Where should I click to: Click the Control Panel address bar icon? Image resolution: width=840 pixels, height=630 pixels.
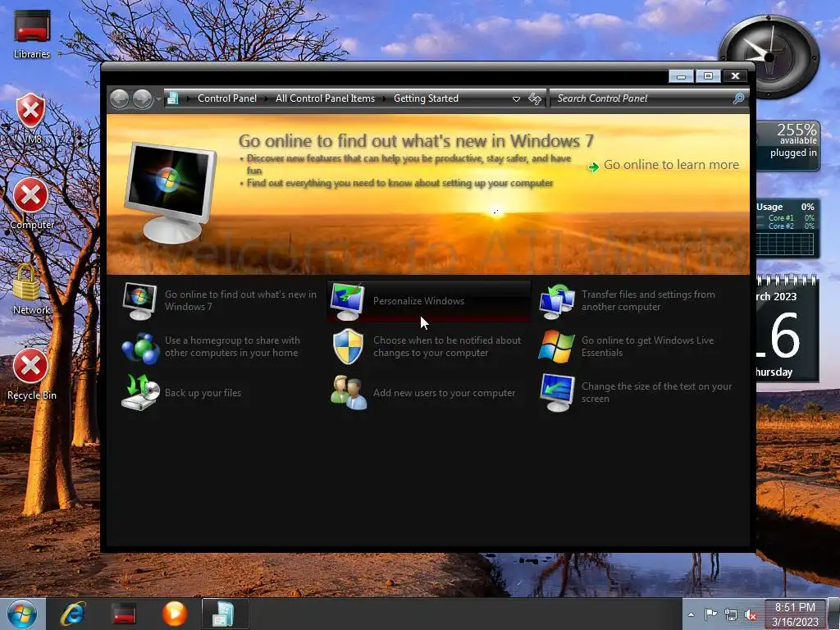(172, 98)
